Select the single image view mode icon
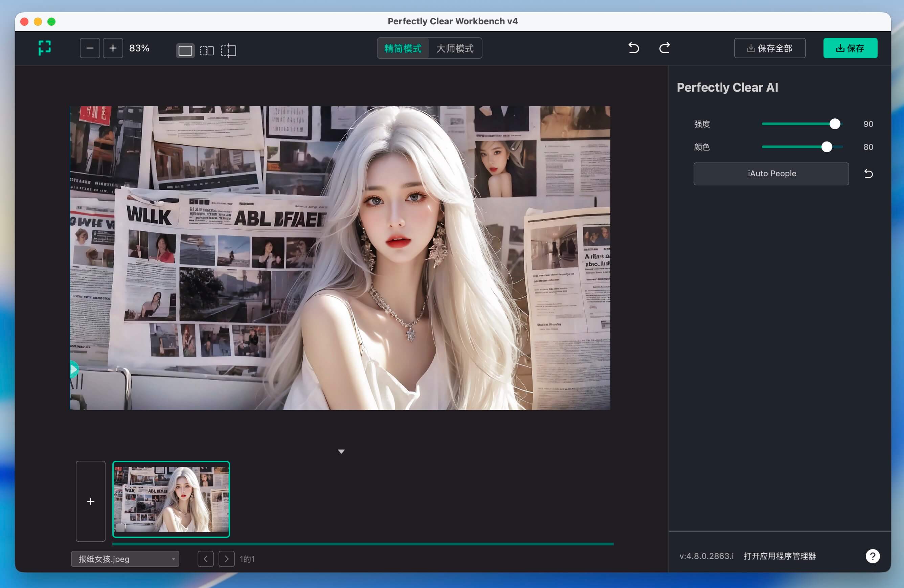904x588 pixels. [x=185, y=50]
